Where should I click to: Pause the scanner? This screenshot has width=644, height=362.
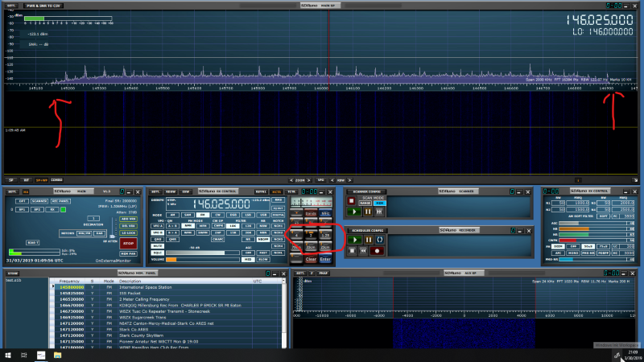click(x=368, y=212)
